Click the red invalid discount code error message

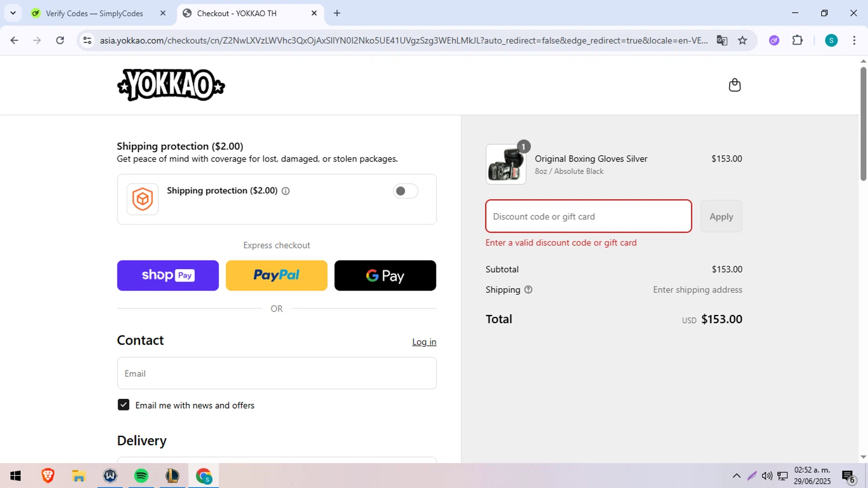tap(561, 243)
